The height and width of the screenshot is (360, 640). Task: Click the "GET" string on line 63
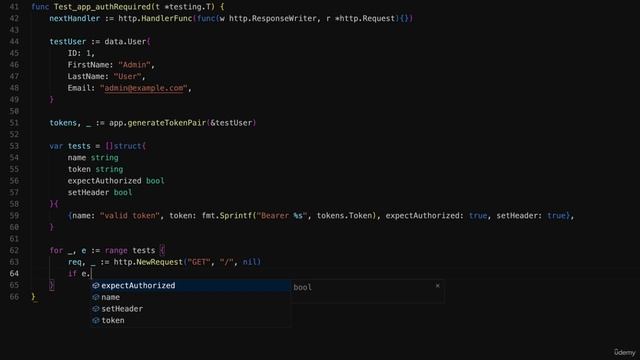[x=199, y=262]
